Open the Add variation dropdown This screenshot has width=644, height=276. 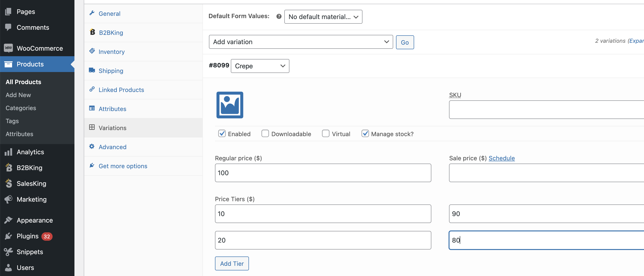click(x=301, y=42)
